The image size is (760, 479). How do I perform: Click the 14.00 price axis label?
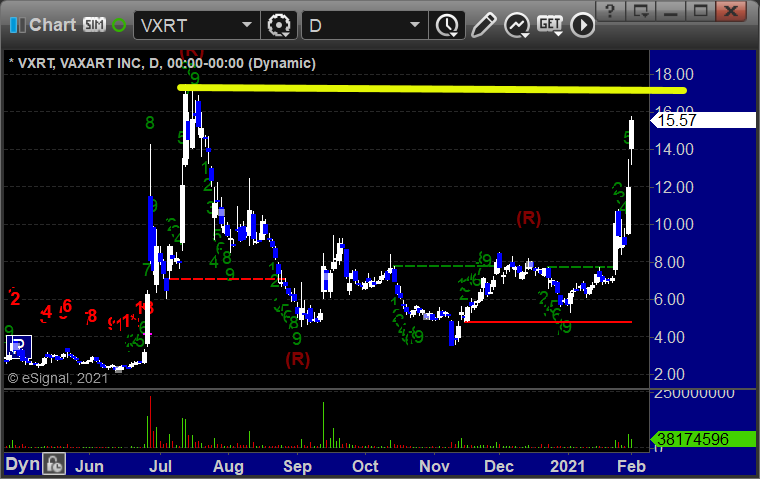(x=674, y=149)
